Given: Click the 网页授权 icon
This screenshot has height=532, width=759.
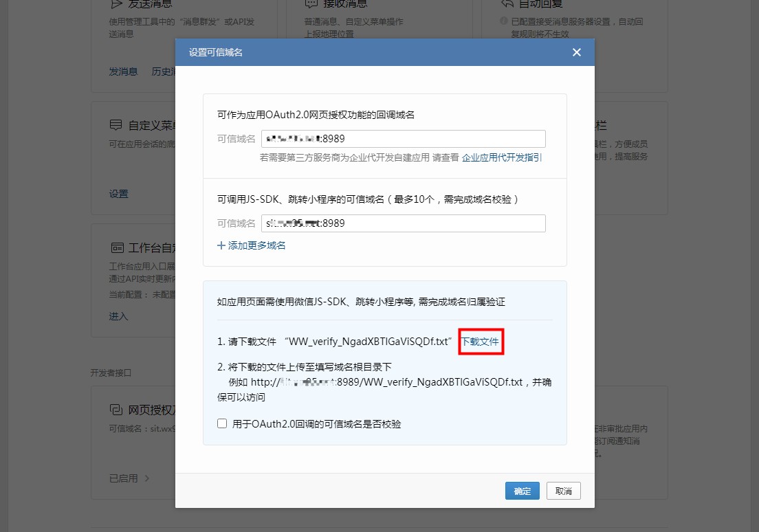Looking at the screenshot, I should pos(115,410).
